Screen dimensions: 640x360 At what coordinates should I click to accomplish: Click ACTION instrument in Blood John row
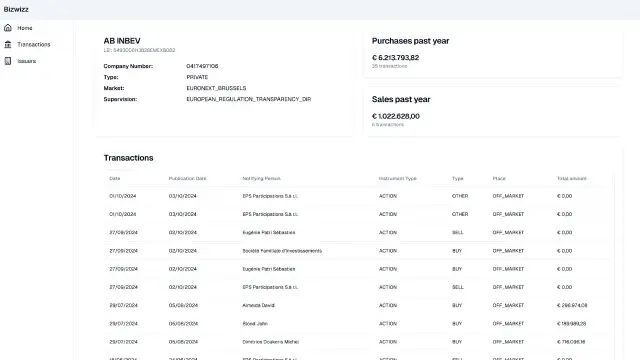[x=388, y=324]
